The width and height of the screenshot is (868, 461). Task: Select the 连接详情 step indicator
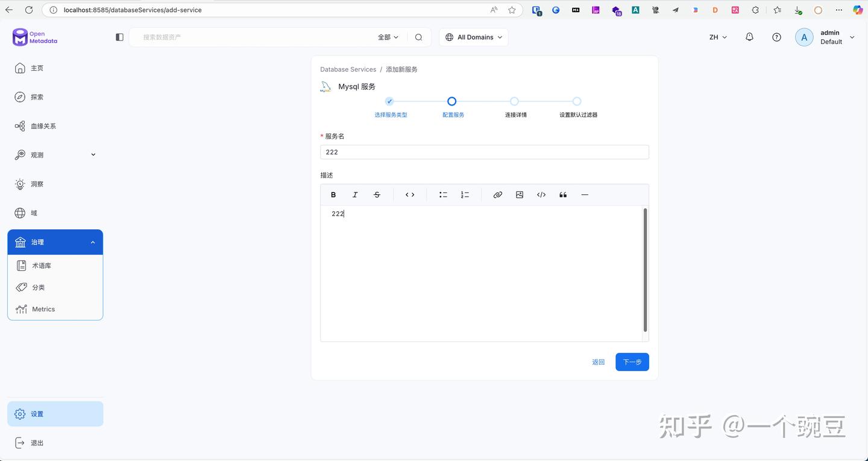point(514,101)
